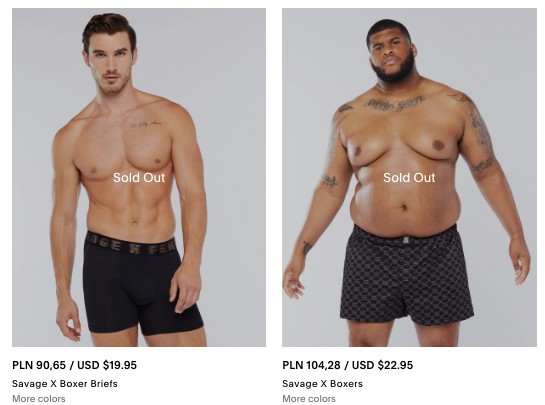Select the PLN 104,28 price
This screenshot has width=545, height=405.
tap(311, 365)
